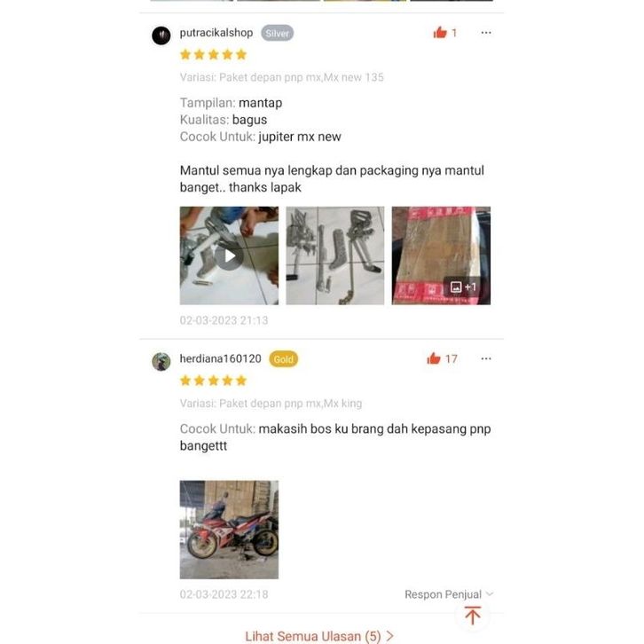Open putracikalshop's profile avatar

pyautogui.click(x=161, y=35)
